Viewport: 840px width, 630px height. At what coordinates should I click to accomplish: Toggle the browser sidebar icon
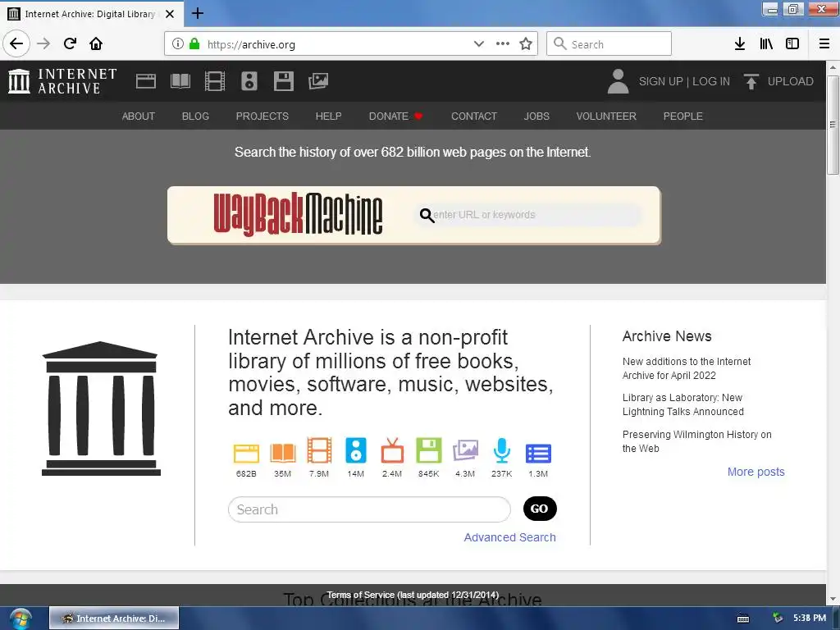792,44
